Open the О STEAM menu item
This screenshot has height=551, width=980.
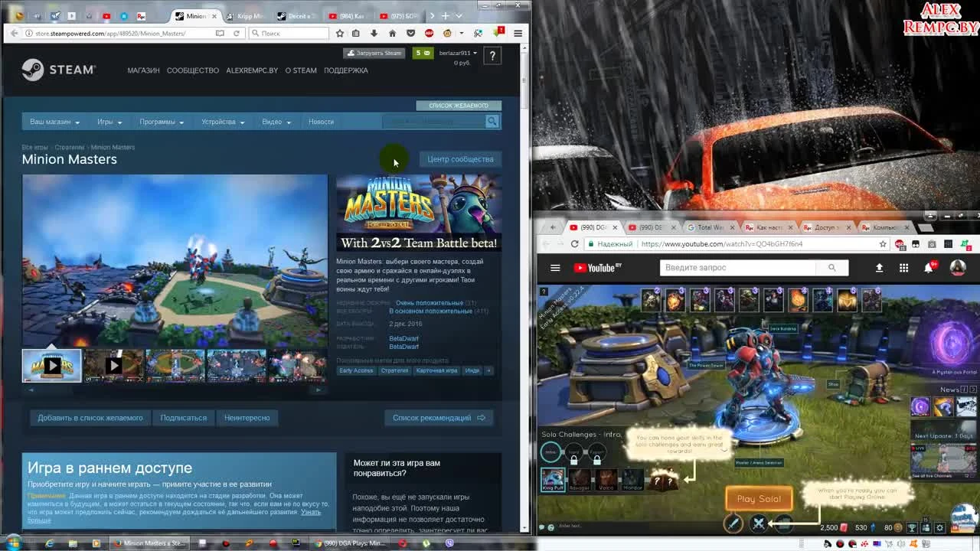coord(301,70)
